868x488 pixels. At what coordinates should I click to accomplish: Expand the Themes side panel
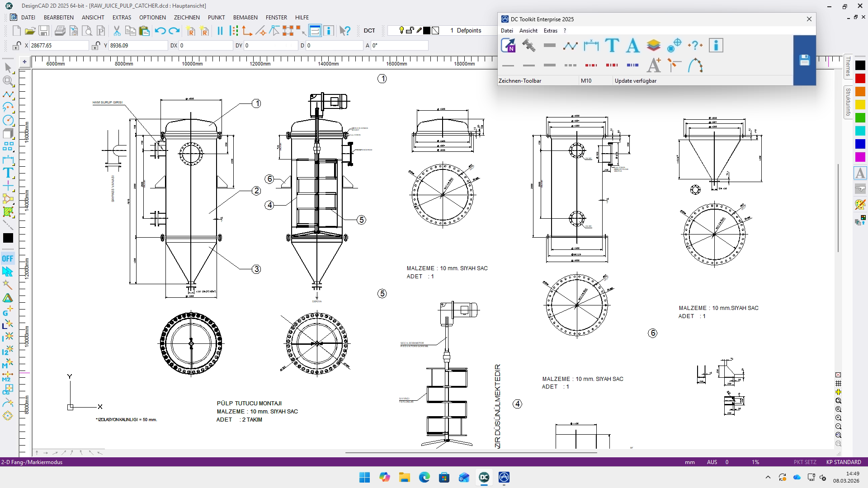click(x=848, y=66)
